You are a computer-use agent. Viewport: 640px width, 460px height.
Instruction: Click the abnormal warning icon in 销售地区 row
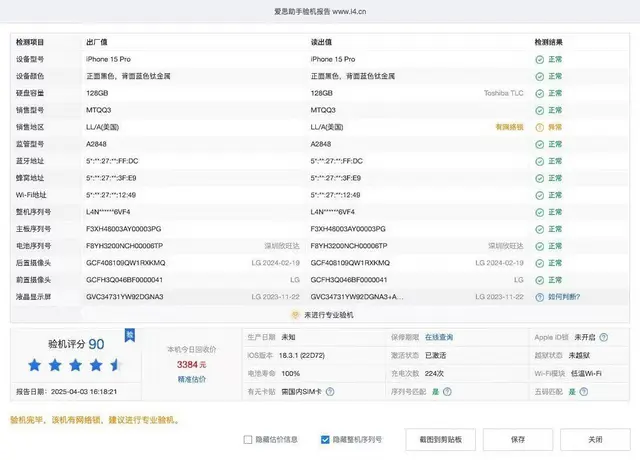[540, 127]
